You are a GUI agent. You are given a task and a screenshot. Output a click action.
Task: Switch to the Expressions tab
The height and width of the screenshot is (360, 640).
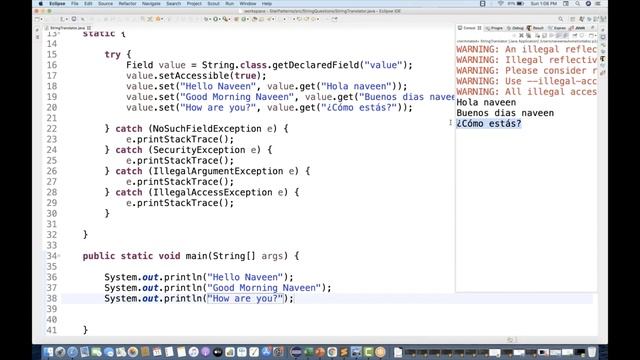tap(558, 28)
